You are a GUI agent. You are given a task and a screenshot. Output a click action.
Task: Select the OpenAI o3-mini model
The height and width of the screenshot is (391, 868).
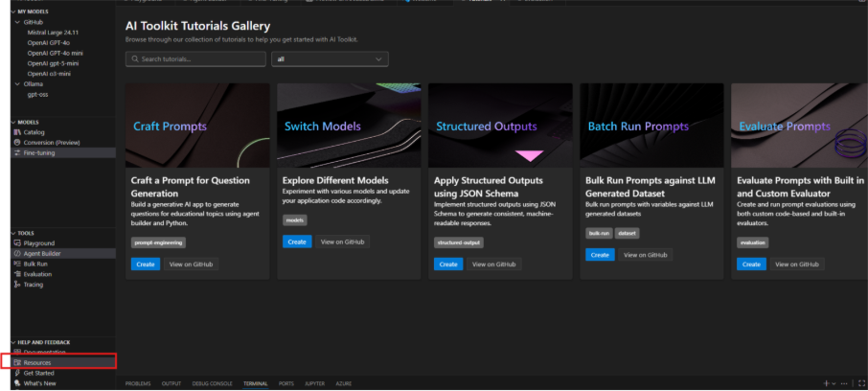[49, 74]
